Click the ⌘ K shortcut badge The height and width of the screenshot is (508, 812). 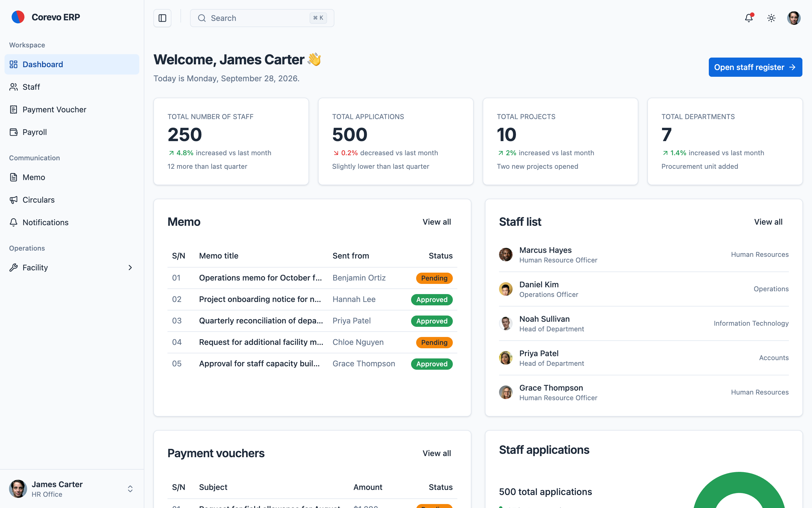(x=318, y=18)
